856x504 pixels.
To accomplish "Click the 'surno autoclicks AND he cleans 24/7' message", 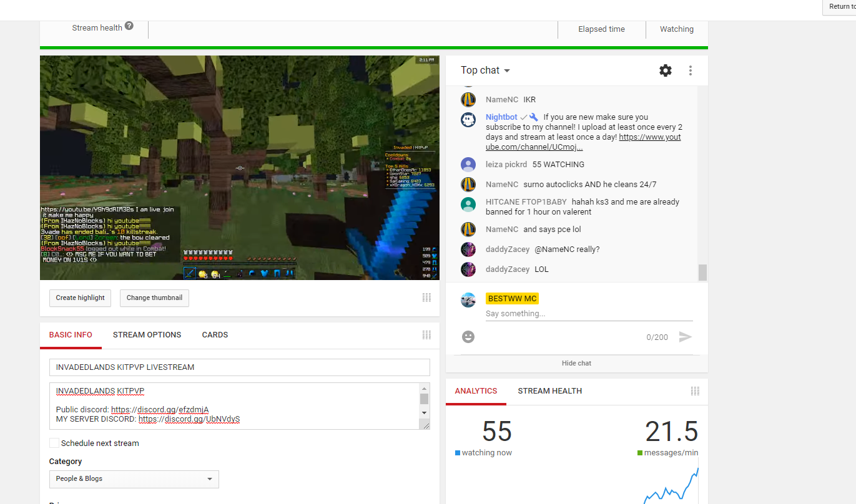I will tap(590, 185).
